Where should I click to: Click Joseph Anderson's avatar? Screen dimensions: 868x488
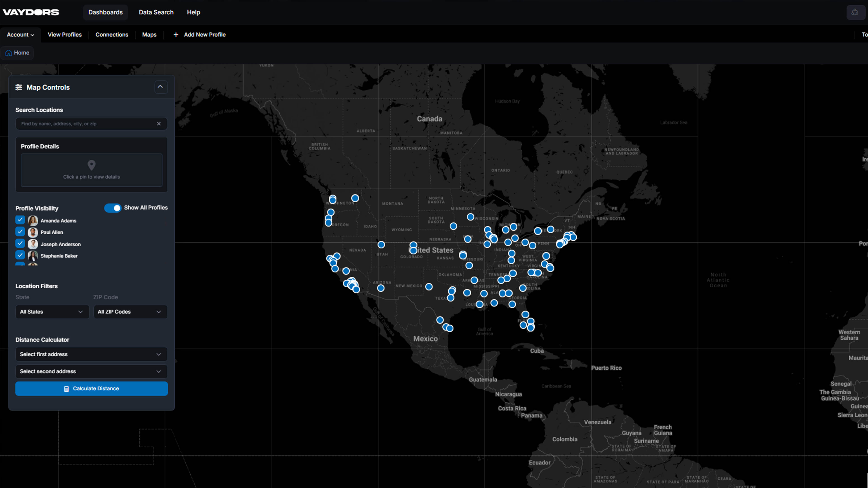click(x=33, y=244)
